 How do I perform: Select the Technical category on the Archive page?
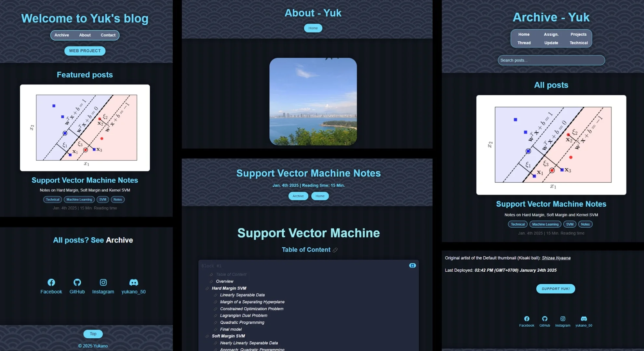[x=579, y=43]
